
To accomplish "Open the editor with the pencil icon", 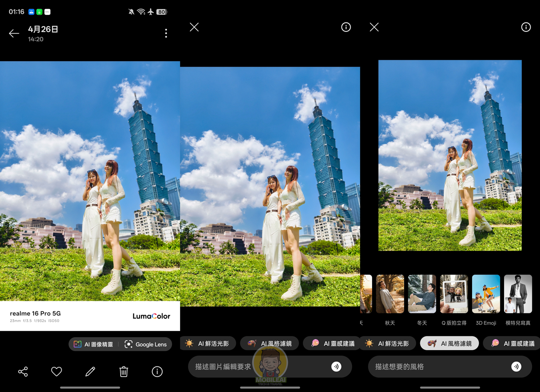I will tap(90, 371).
